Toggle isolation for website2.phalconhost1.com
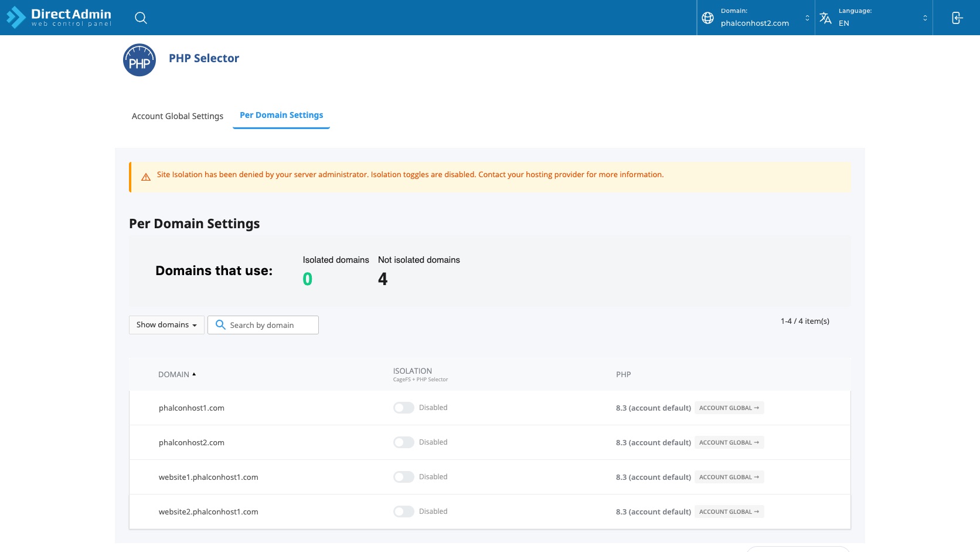980x552 pixels. (x=403, y=512)
